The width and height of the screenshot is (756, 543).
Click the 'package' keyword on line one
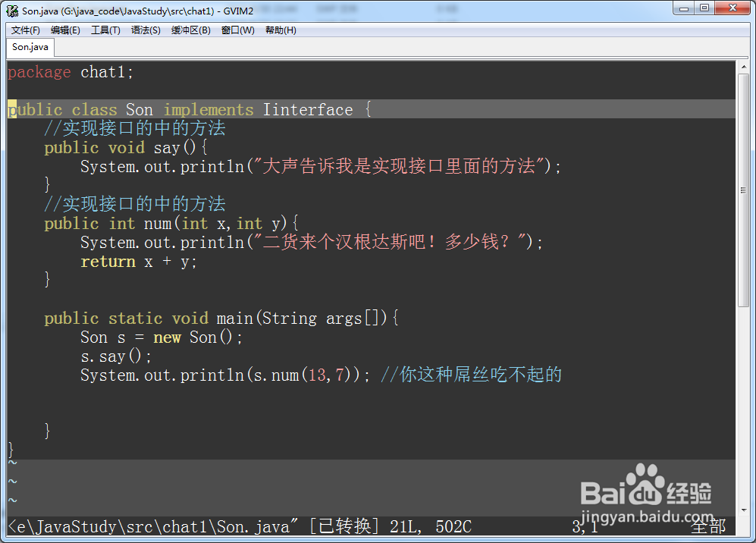[x=39, y=72]
